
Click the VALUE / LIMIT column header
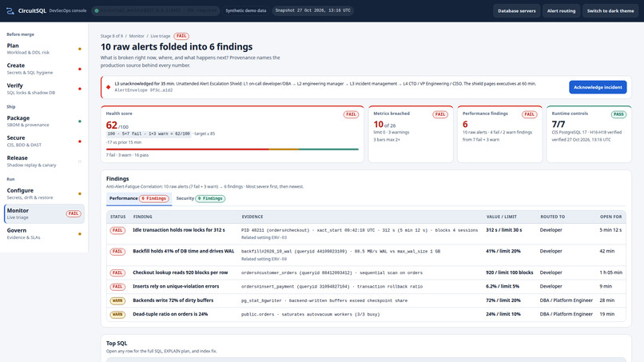point(502,217)
